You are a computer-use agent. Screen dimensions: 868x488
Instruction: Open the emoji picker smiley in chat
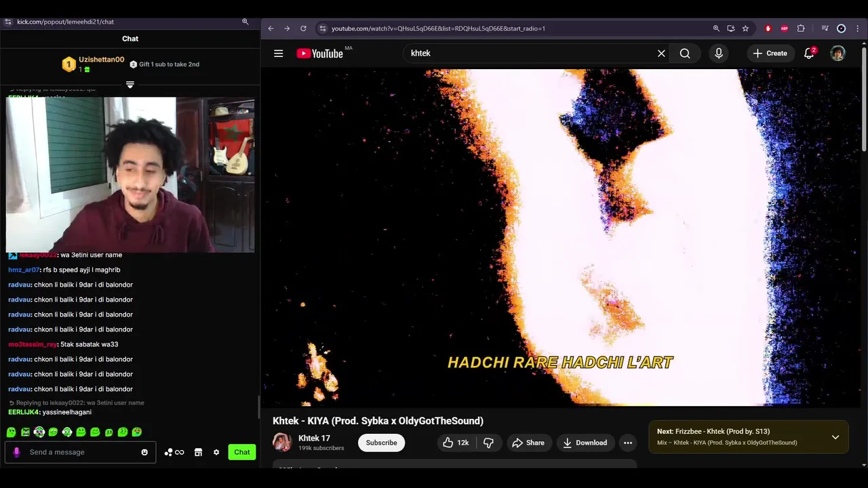pos(144,452)
